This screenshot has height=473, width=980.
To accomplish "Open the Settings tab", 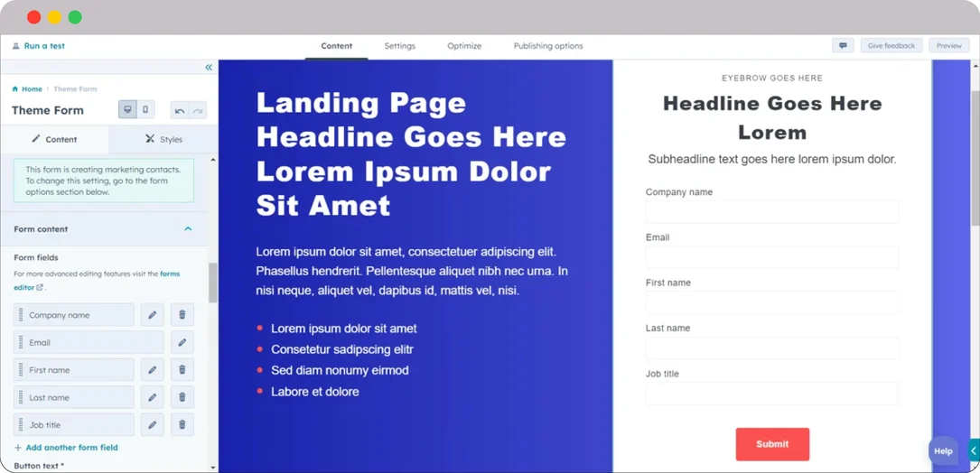I will coord(399,46).
